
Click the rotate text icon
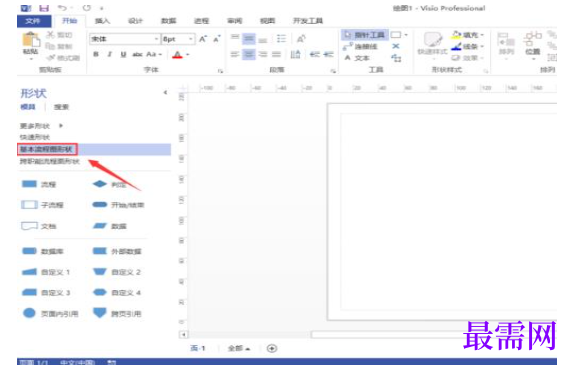(x=301, y=38)
